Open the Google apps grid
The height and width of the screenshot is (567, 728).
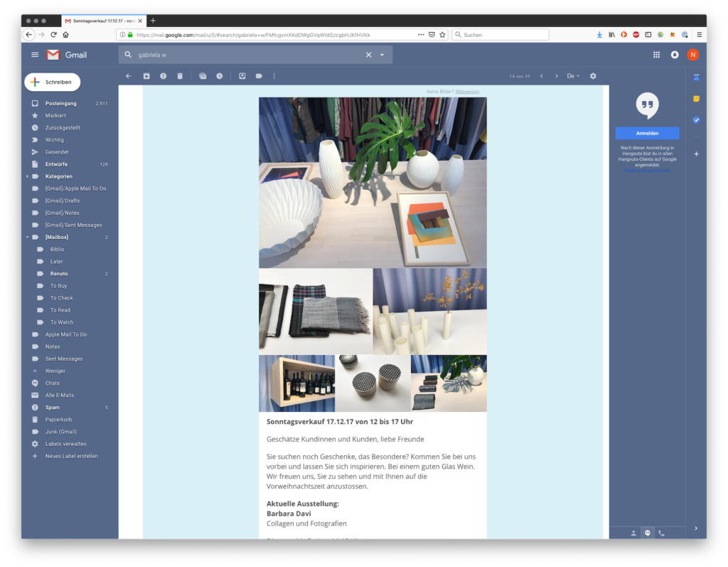(x=656, y=55)
